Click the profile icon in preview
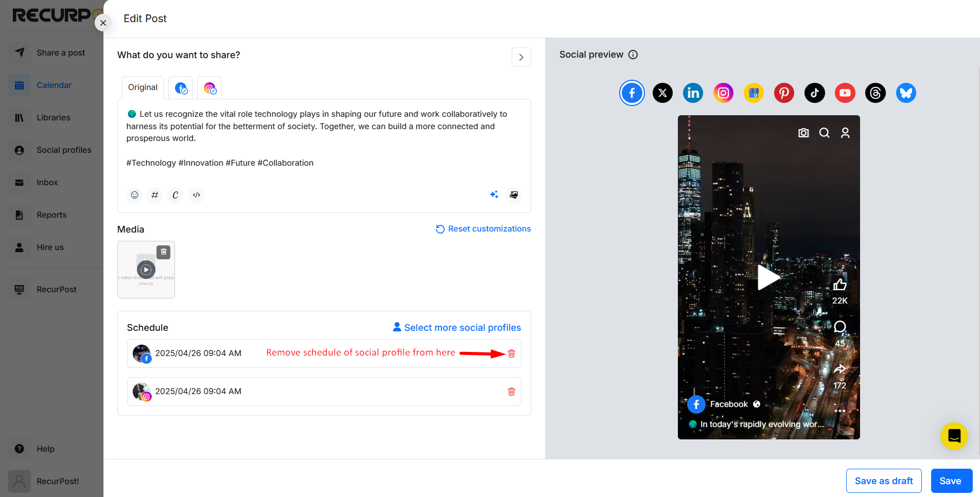The height and width of the screenshot is (497, 980). coord(845,133)
